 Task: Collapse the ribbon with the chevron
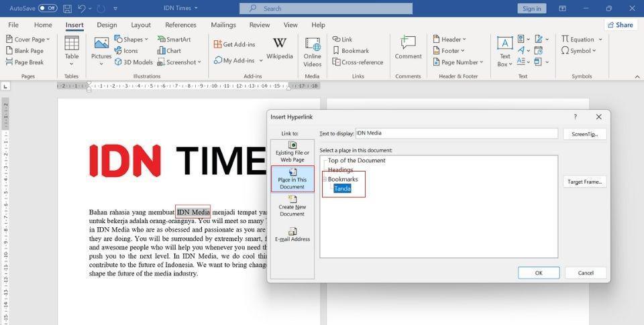(x=637, y=76)
